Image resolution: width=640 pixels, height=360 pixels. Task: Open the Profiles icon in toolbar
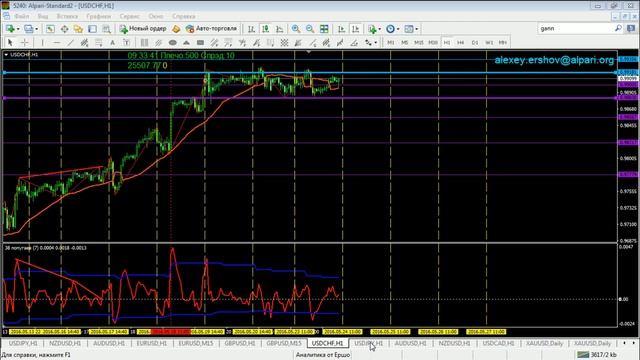coord(28,29)
